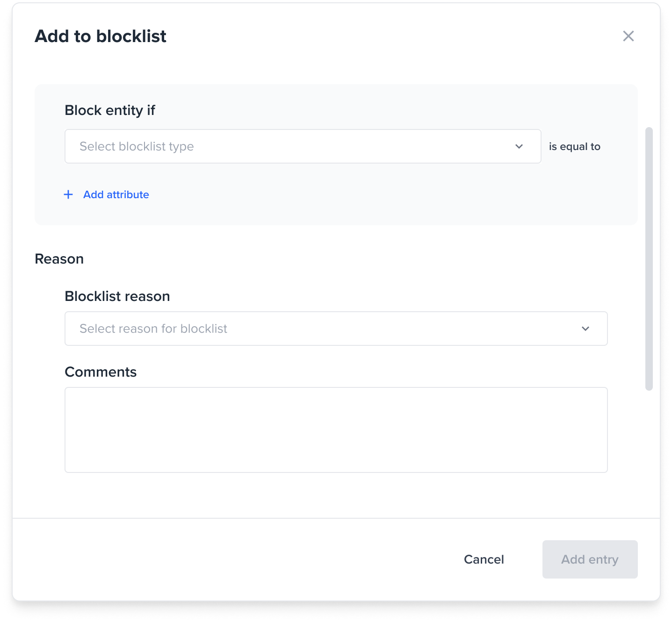Click the Comments field label

(101, 372)
